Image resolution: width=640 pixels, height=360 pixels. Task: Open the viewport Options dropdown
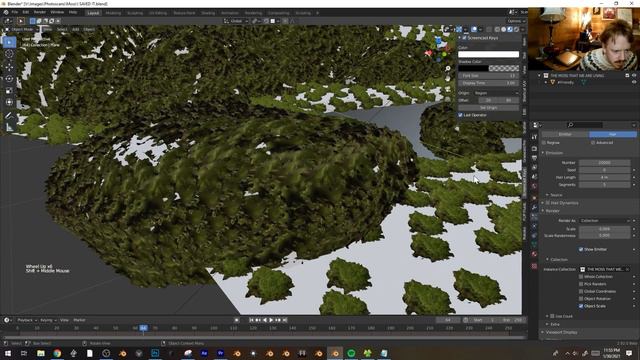[x=515, y=21]
